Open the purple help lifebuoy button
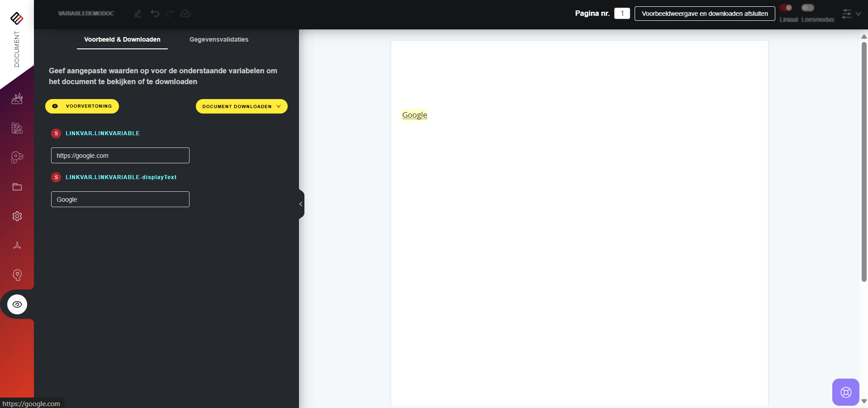Image resolution: width=868 pixels, height=408 pixels. [845, 392]
